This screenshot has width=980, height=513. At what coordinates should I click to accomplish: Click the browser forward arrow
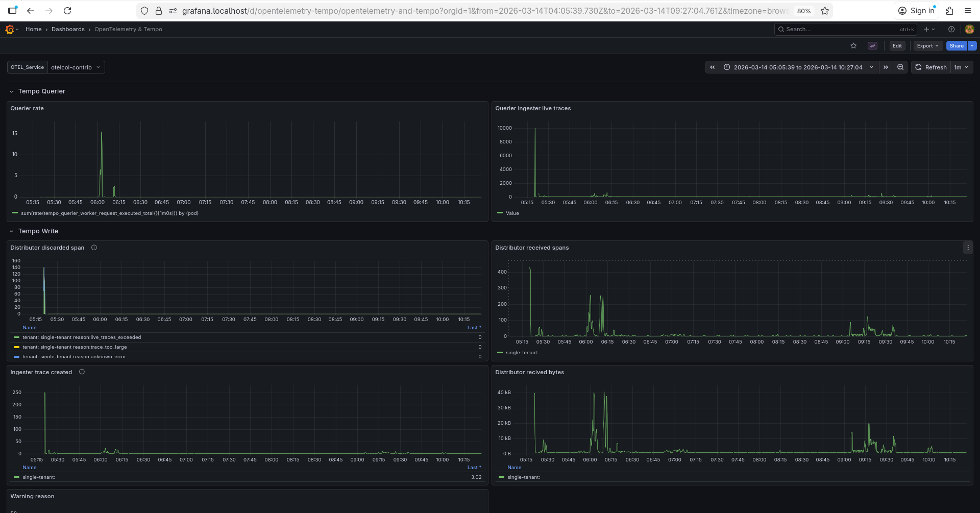[x=49, y=11]
